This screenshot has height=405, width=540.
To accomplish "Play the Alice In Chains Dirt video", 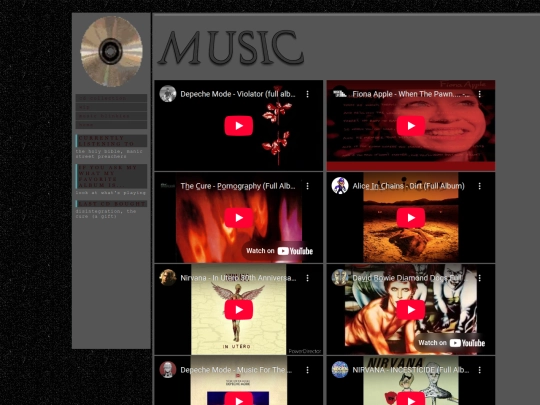I will coord(411,218).
